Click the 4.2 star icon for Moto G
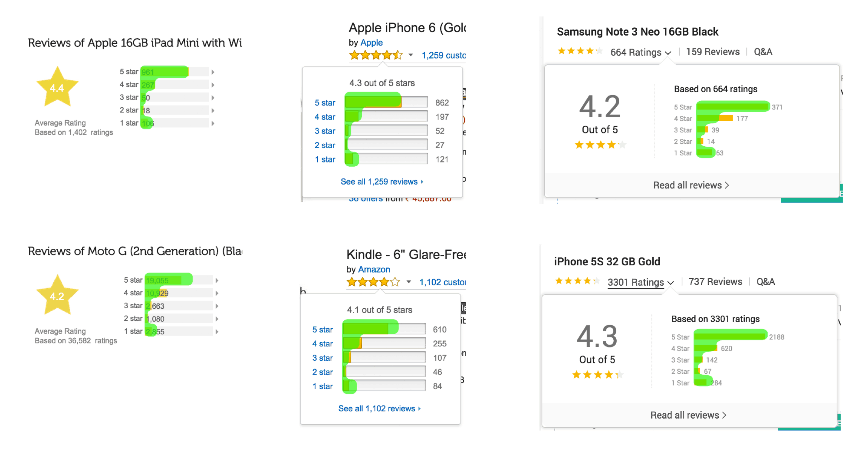868x452 pixels. coord(57,295)
